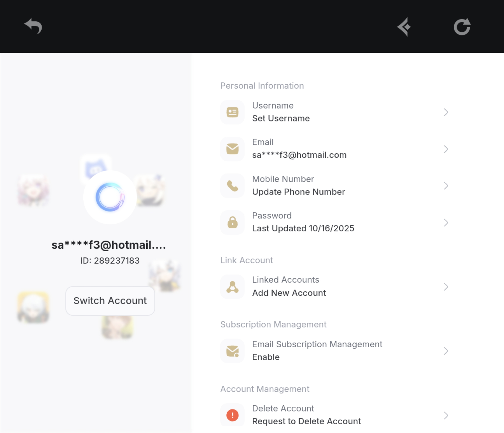Click the circular profile avatar
The width and height of the screenshot is (504, 433).
110,197
